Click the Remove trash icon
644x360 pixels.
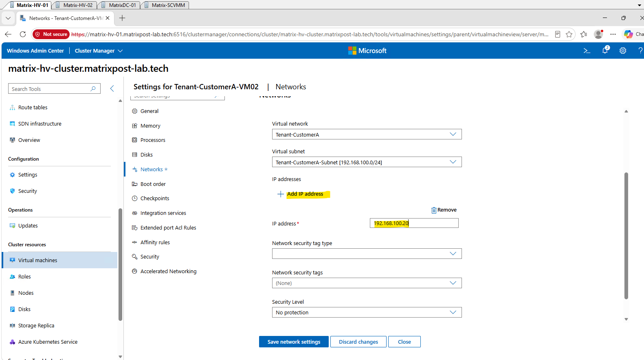click(434, 210)
